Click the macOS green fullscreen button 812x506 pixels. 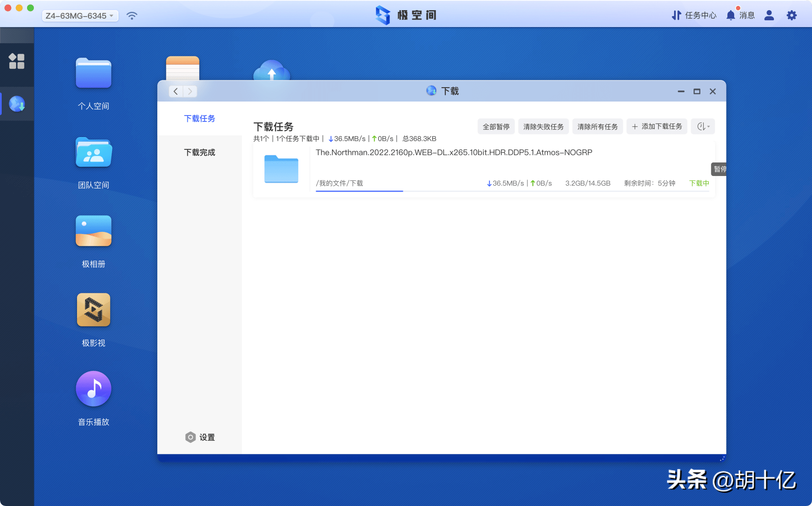[30, 8]
